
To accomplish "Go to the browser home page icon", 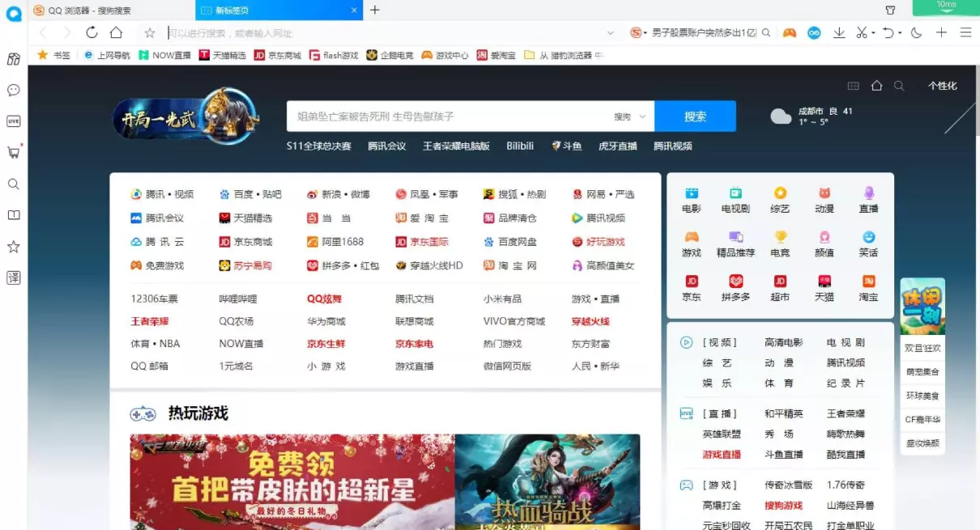I will pos(116,32).
